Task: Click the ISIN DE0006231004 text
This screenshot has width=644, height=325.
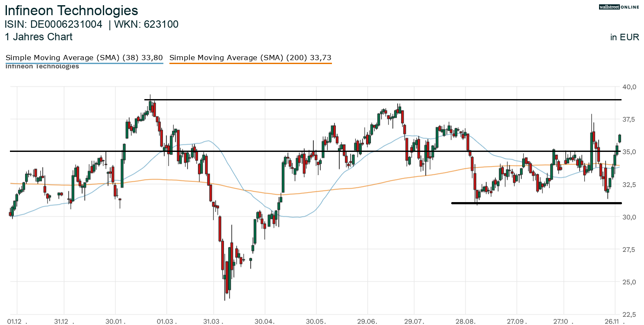Action: coord(54,25)
